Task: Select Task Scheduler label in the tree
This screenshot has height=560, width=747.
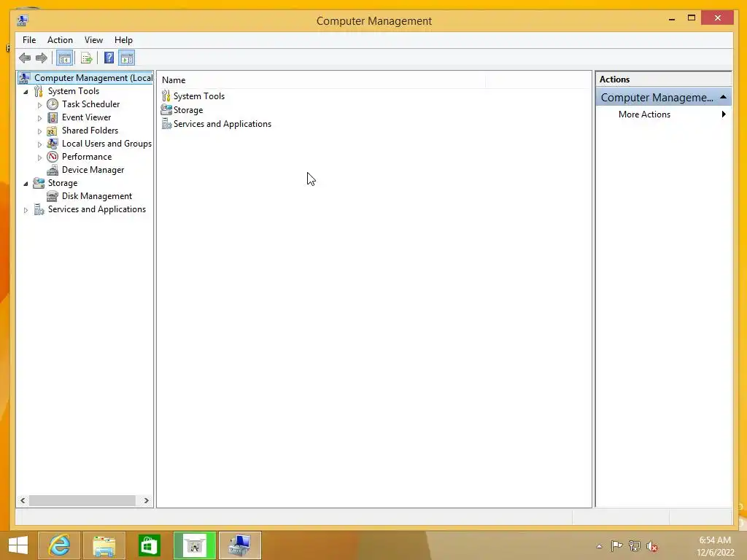Action: [x=90, y=104]
